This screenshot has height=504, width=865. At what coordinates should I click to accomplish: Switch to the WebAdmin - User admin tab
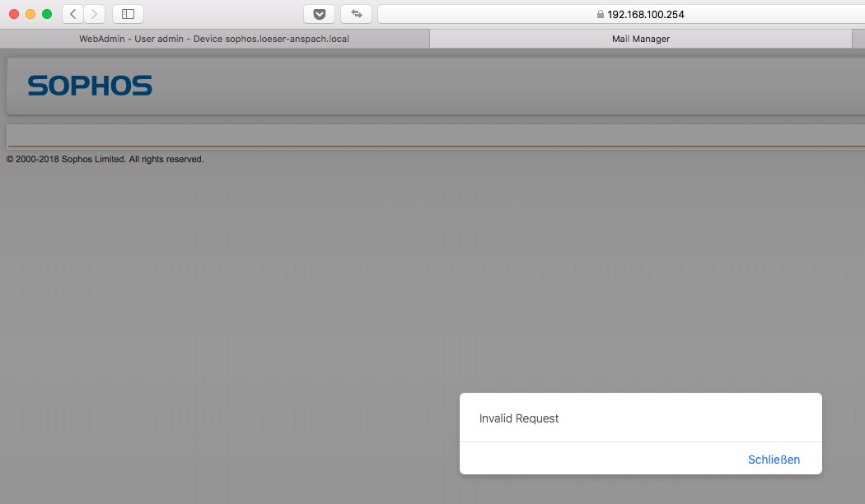pos(214,39)
